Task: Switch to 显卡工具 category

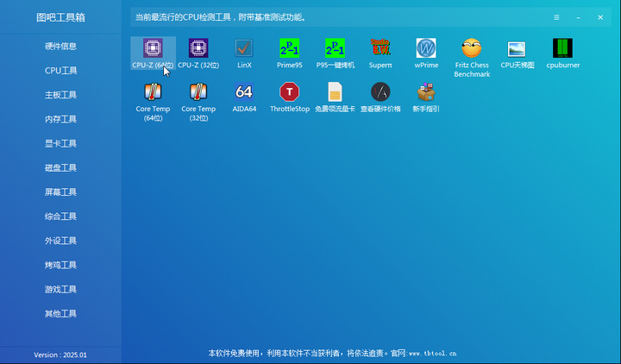Action: (60, 143)
